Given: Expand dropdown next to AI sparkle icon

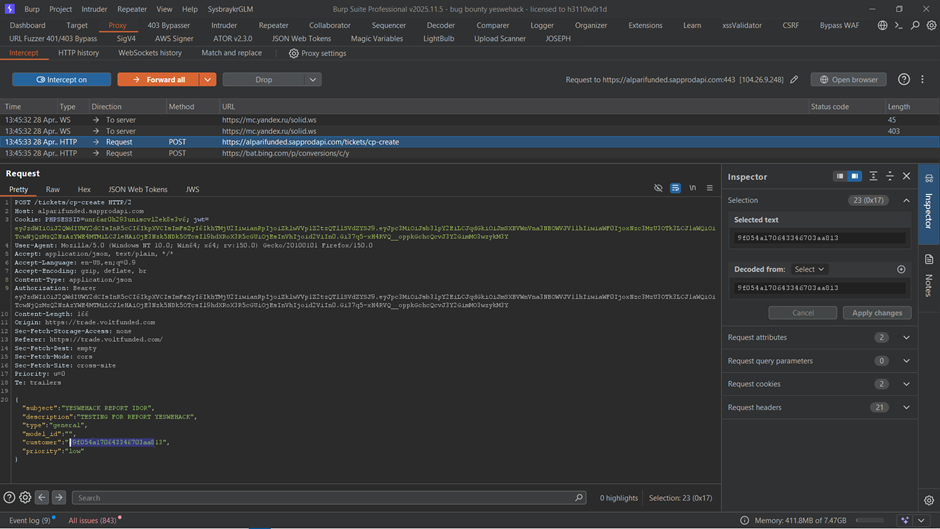Looking at the screenshot, I should pos(921,520).
